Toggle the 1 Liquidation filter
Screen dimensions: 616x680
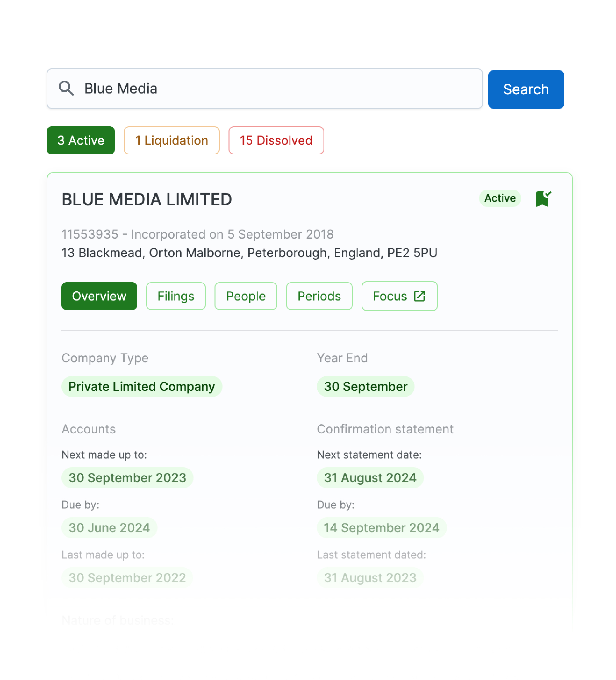point(171,140)
